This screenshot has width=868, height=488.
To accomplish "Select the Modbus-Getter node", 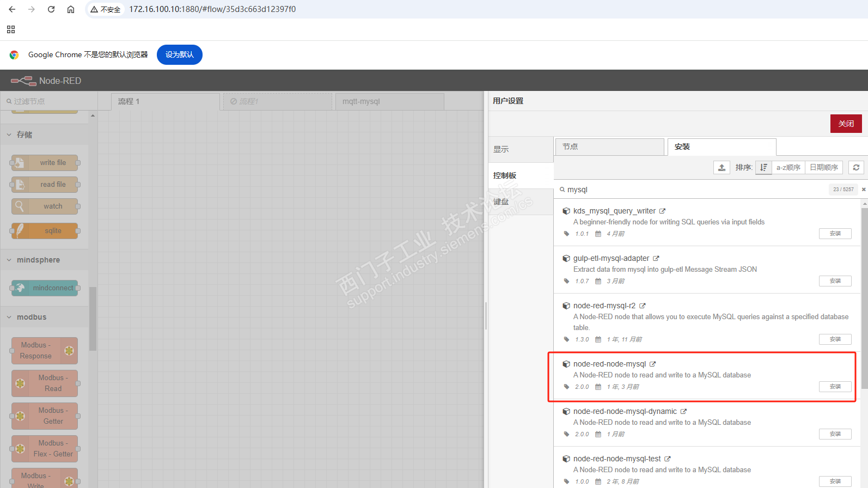I will 45,416.
